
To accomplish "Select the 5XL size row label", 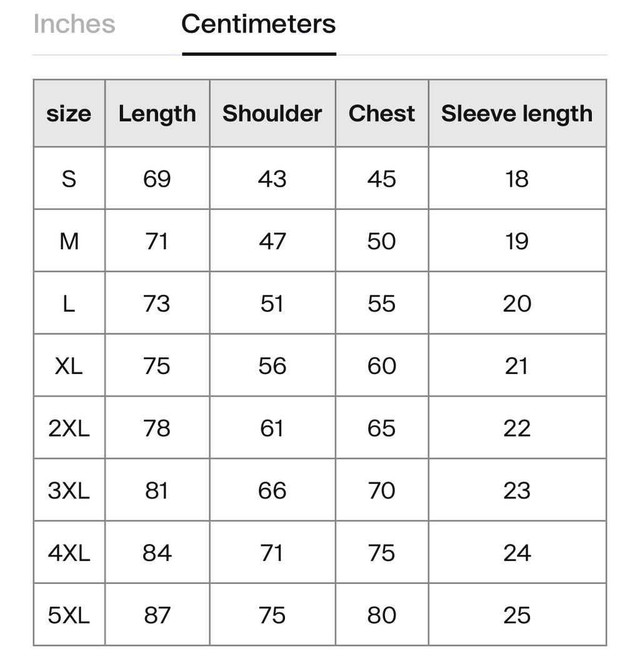I will [69, 616].
